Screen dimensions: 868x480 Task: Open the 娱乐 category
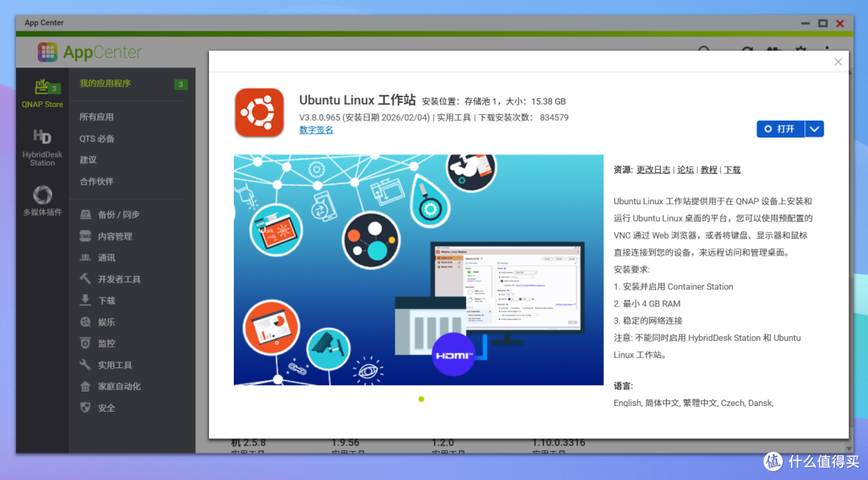coord(106,322)
